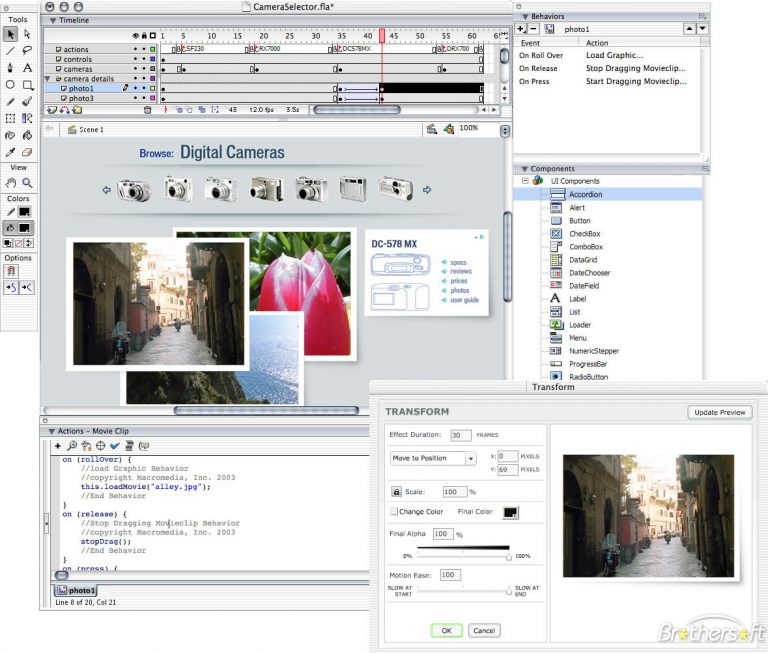
Task: Click photo1 pinned script tab
Action: click(x=76, y=590)
